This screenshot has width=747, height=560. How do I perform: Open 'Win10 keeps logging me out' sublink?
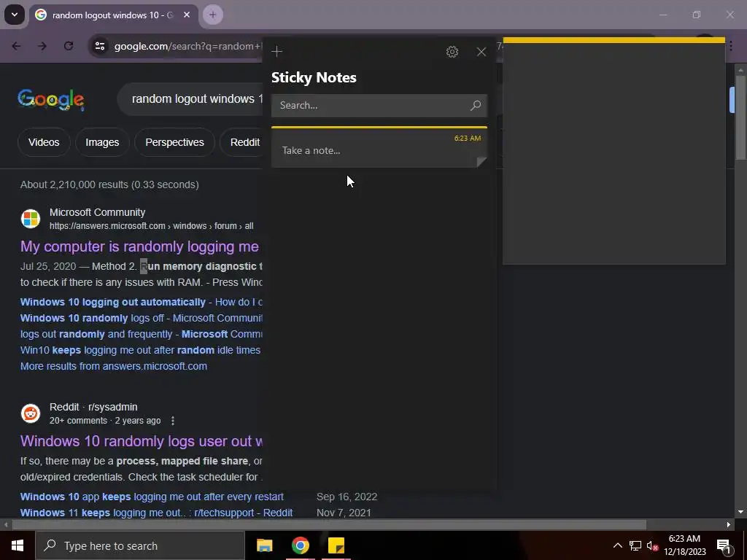click(x=141, y=351)
